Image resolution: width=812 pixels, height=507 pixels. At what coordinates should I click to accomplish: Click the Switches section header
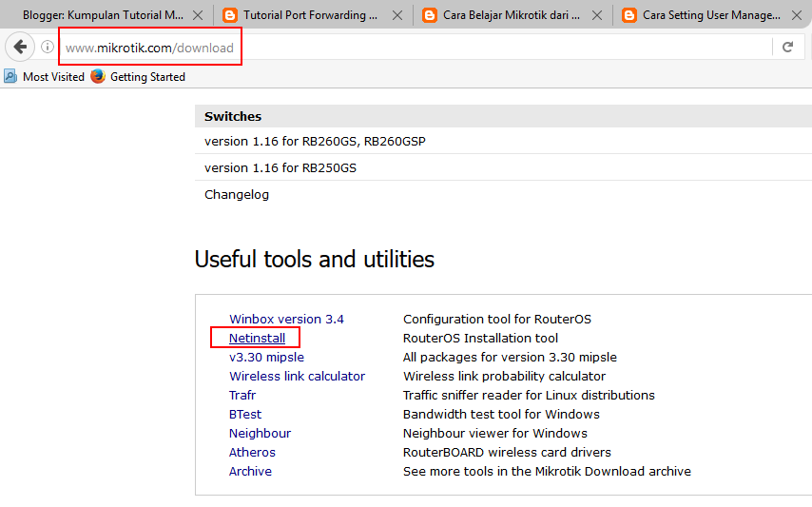click(503, 116)
